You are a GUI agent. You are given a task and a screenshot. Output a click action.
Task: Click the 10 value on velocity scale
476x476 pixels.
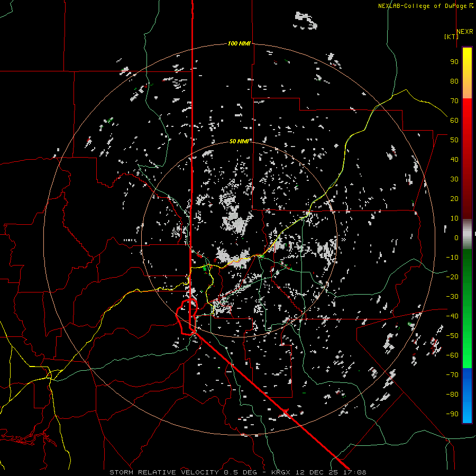[454, 218]
